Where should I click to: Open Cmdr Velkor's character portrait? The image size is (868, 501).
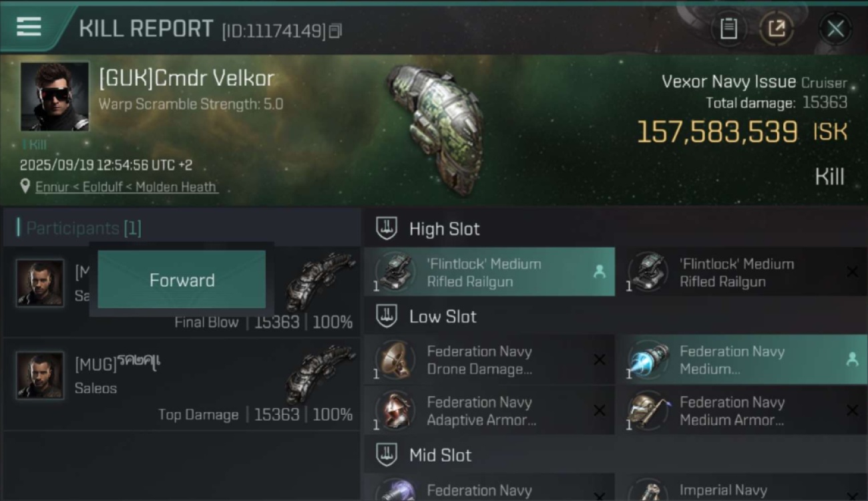coord(54,96)
